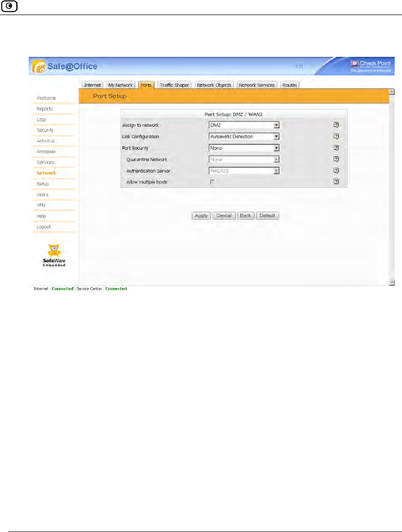Expand the Authentication Server dropdown

pyautogui.click(x=277, y=171)
